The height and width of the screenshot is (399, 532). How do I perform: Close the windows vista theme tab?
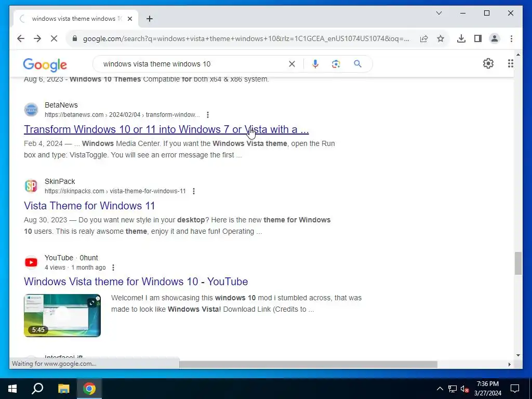coord(129,19)
